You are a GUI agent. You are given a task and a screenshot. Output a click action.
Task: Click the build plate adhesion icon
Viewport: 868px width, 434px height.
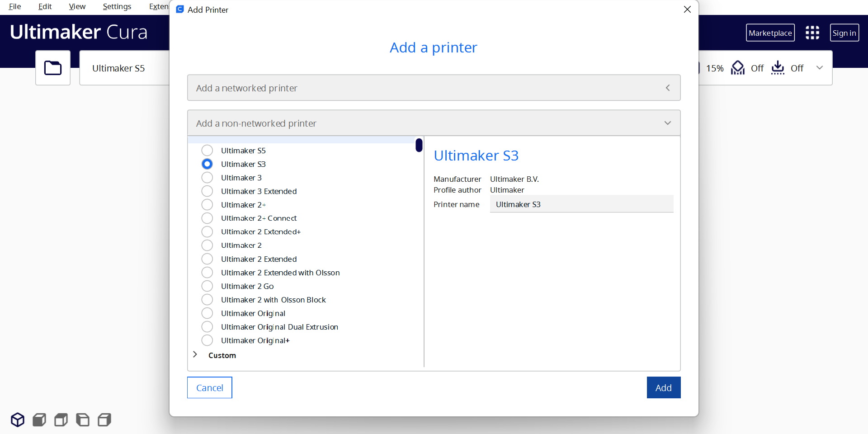(x=778, y=68)
